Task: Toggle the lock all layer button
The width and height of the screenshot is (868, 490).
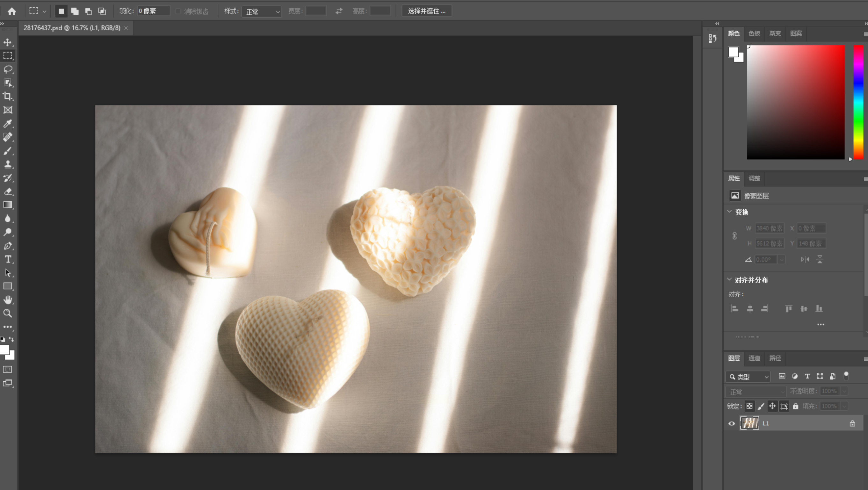Action: [x=796, y=406]
